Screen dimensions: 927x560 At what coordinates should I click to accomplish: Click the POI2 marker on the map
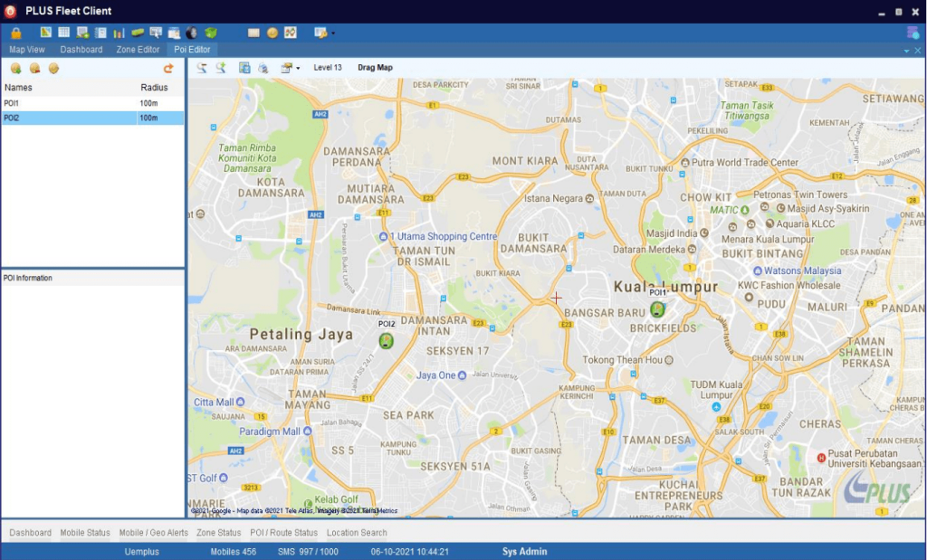(386, 341)
